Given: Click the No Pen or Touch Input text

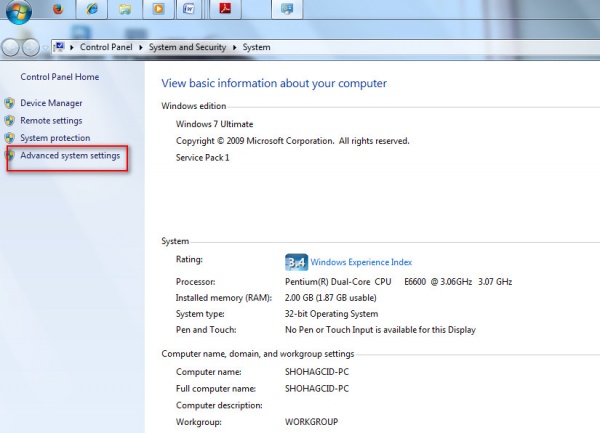Looking at the screenshot, I should (380, 330).
